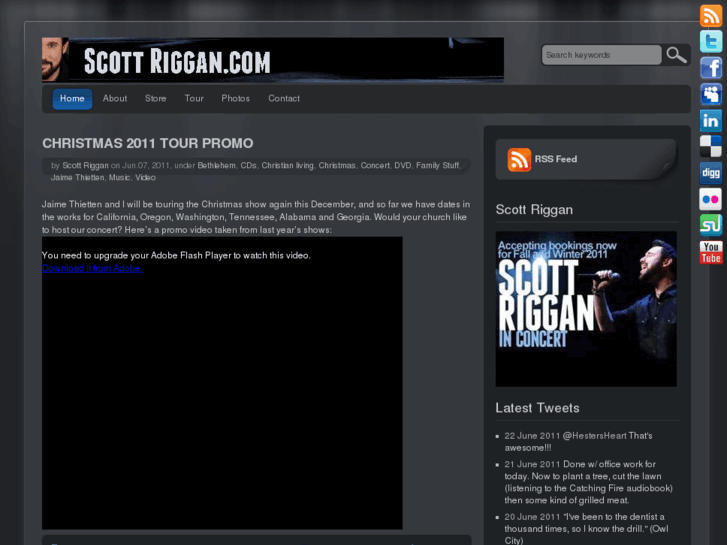Go to the Home menu item
The image size is (727, 545).
click(72, 99)
